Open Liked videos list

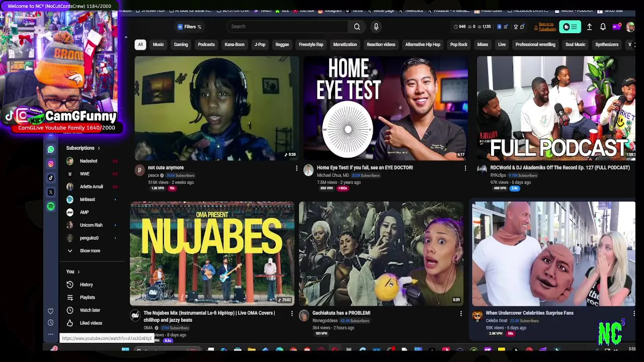pos(91,323)
